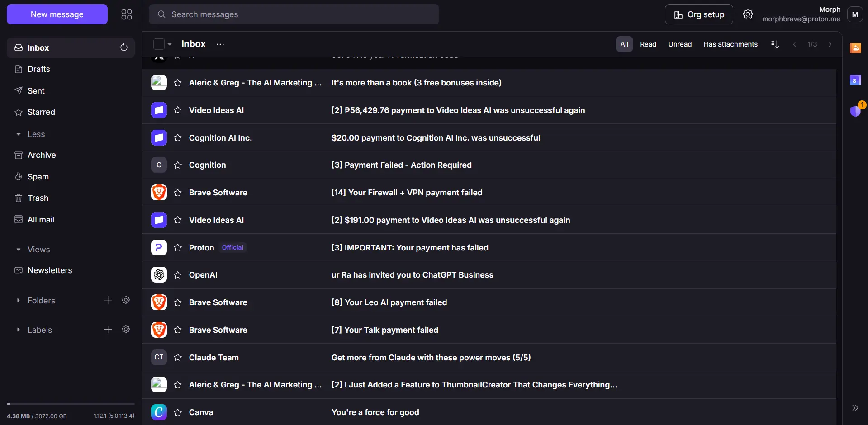Screen dimensions: 868x425
Task: Click the Org setup button
Action: pyautogui.click(x=699, y=14)
